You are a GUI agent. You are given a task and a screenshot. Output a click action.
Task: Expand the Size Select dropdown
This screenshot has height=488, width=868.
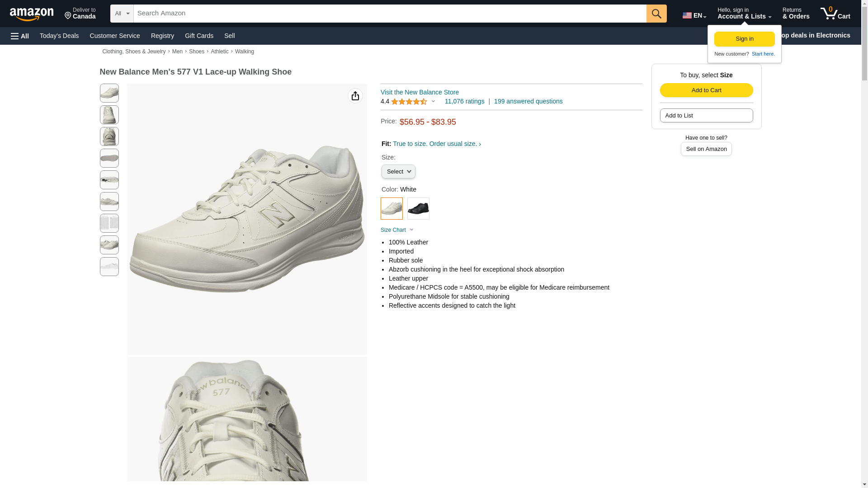[x=398, y=172]
